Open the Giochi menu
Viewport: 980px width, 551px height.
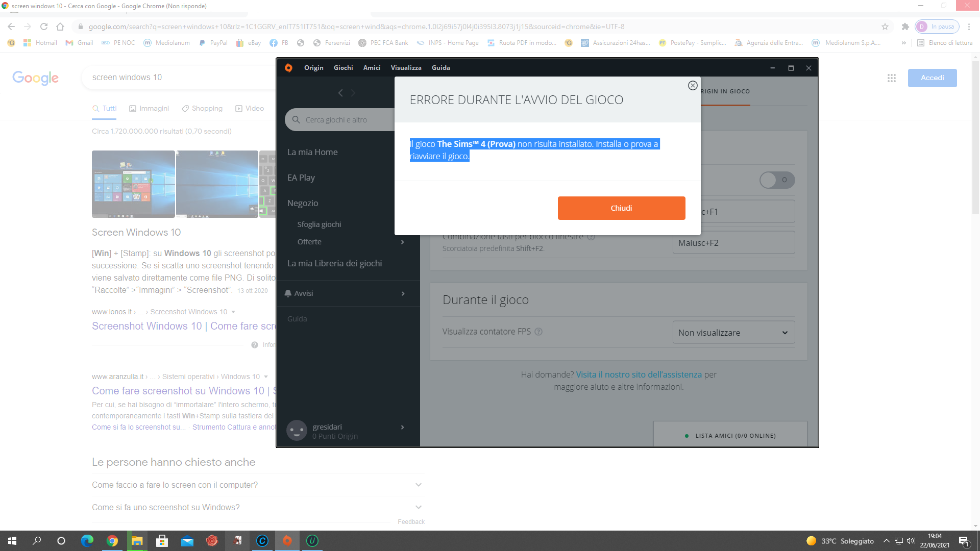pyautogui.click(x=343, y=68)
